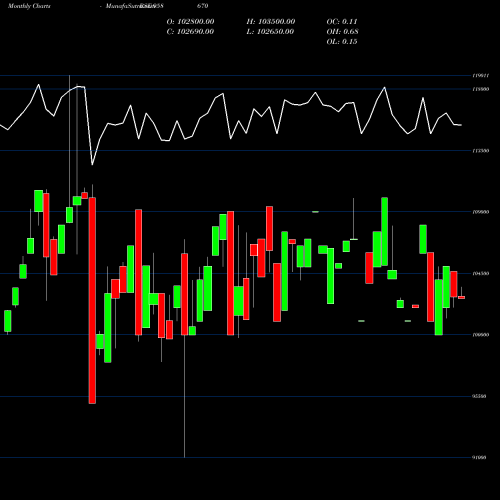This screenshot has width=500, height=500.
Task: Click the end point of the white indicator line
Action: (461, 125)
